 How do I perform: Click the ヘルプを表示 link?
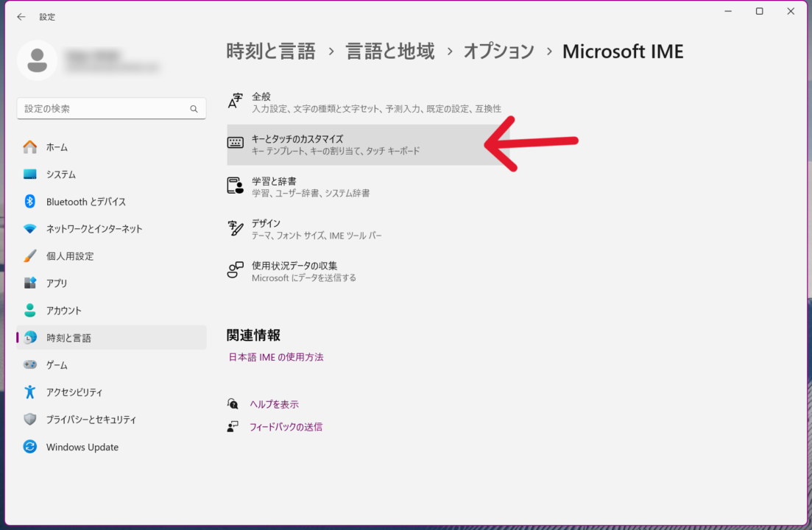275,404
